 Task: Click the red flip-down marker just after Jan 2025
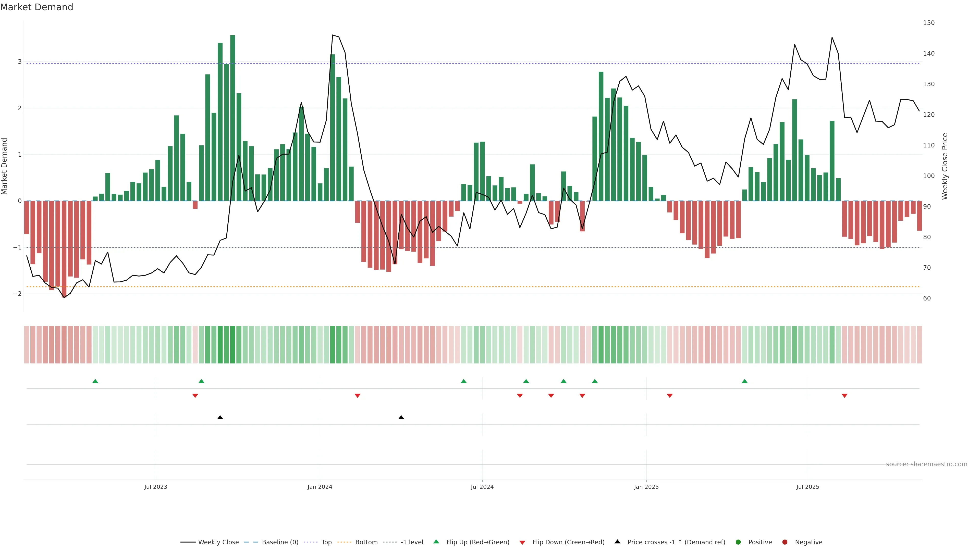click(x=670, y=396)
